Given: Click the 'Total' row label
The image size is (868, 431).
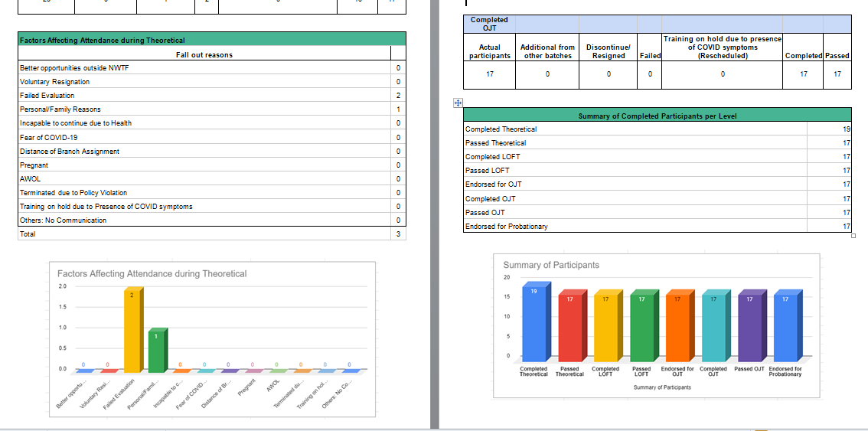Looking at the screenshot, I should tap(28, 234).
